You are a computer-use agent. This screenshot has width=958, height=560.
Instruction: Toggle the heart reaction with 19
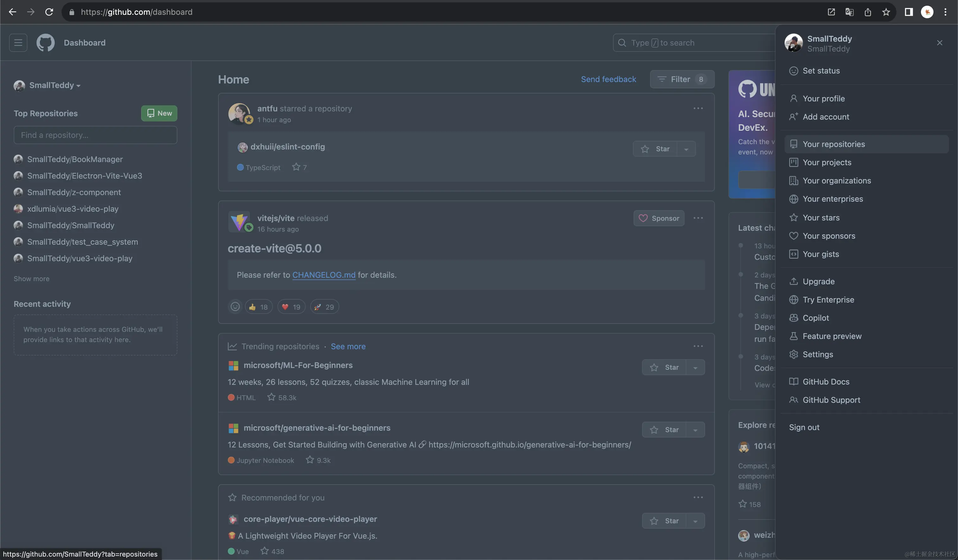(291, 307)
